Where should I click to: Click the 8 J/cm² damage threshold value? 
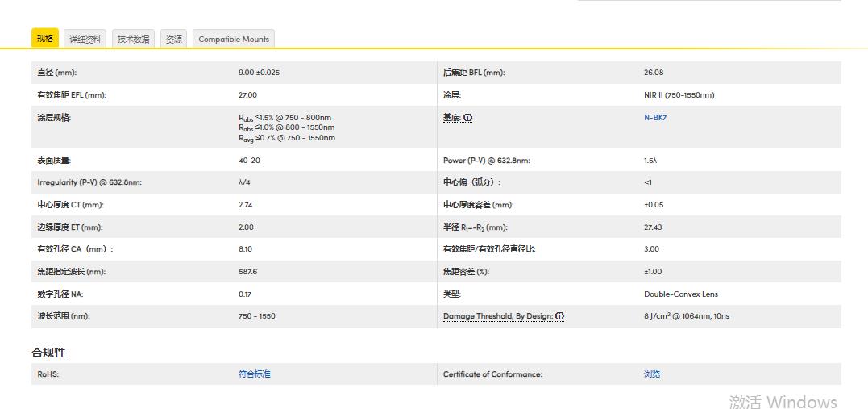(x=686, y=316)
